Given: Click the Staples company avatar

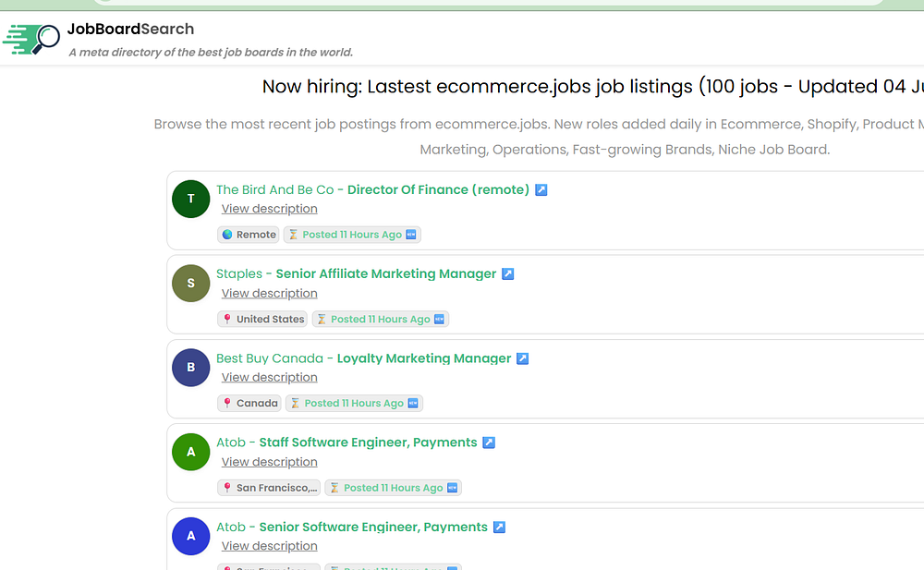Looking at the screenshot, I should click(191, 283).
